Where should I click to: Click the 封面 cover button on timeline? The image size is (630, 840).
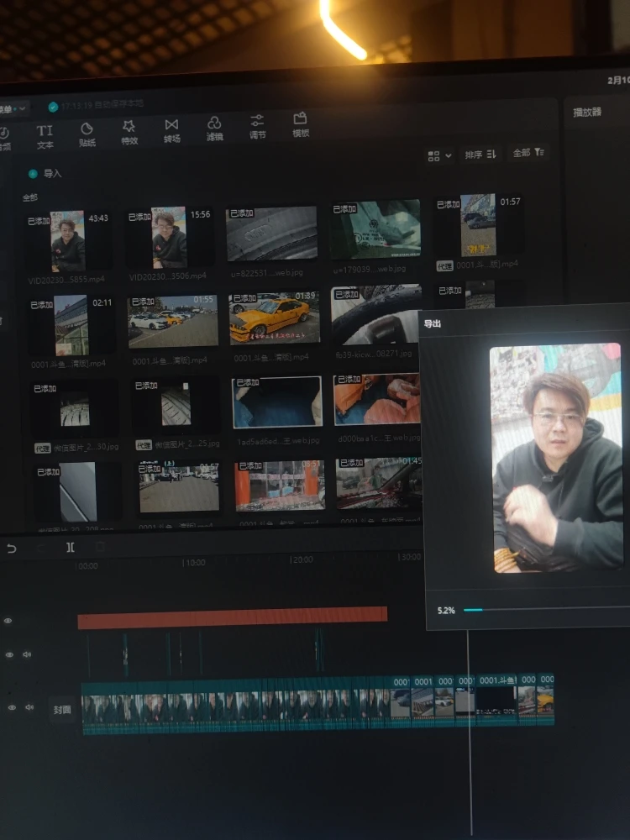click(60, 708)
